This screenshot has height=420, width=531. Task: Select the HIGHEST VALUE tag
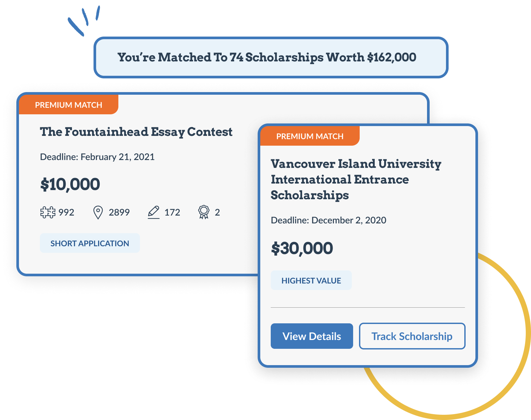(x=311, y=281)
